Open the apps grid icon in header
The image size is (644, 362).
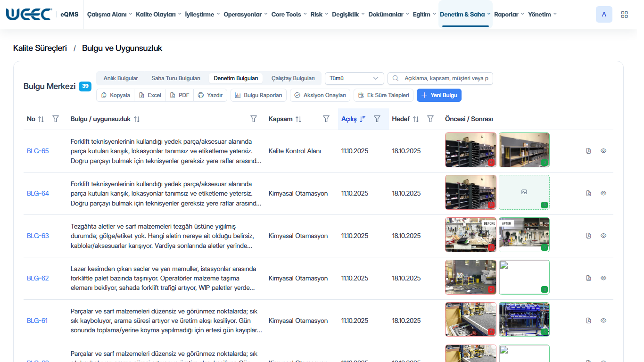click(624, 15)
